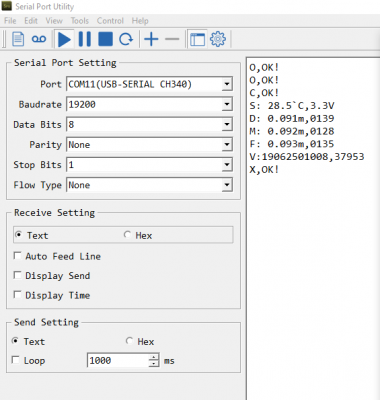Image resolution: width=380 pixels, height=400 pixels.
Task: Open the Help menu
Action: [140, 21]
